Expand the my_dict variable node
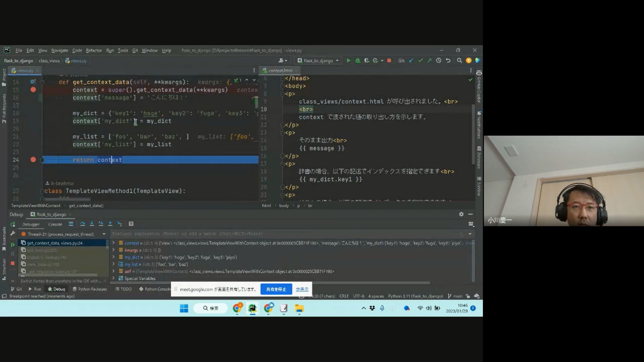The height and width of the screenshot is (362, 644). point(113,257)
